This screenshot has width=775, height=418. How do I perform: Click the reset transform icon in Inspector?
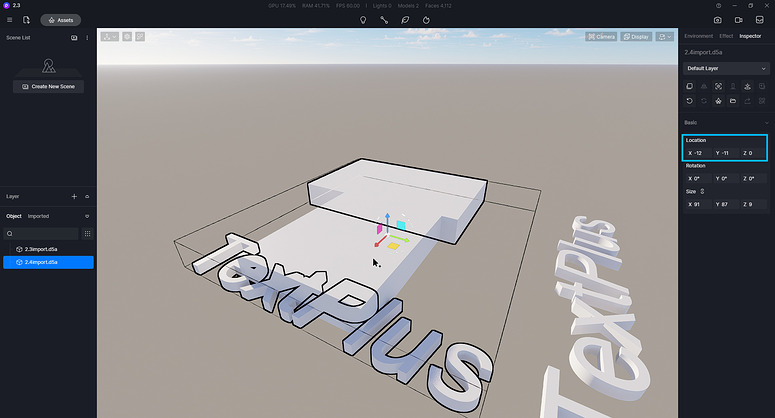click(x=689, y=101)
